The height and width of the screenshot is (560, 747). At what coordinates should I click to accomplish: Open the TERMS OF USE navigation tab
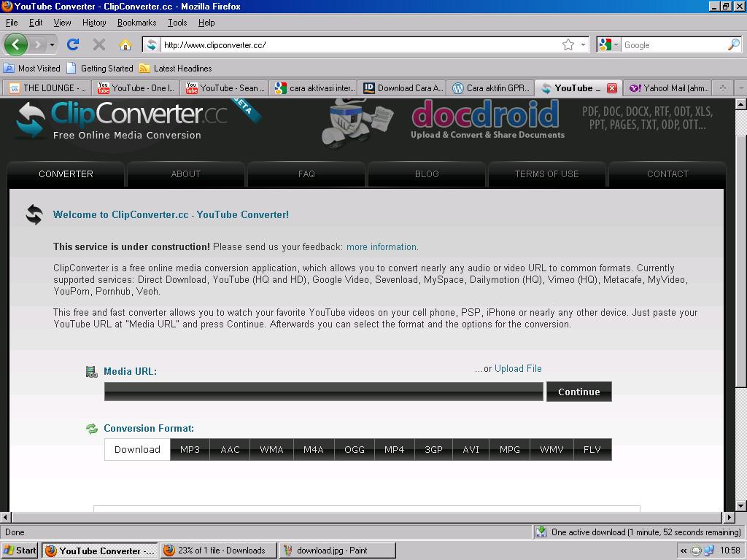click(547, 174)
